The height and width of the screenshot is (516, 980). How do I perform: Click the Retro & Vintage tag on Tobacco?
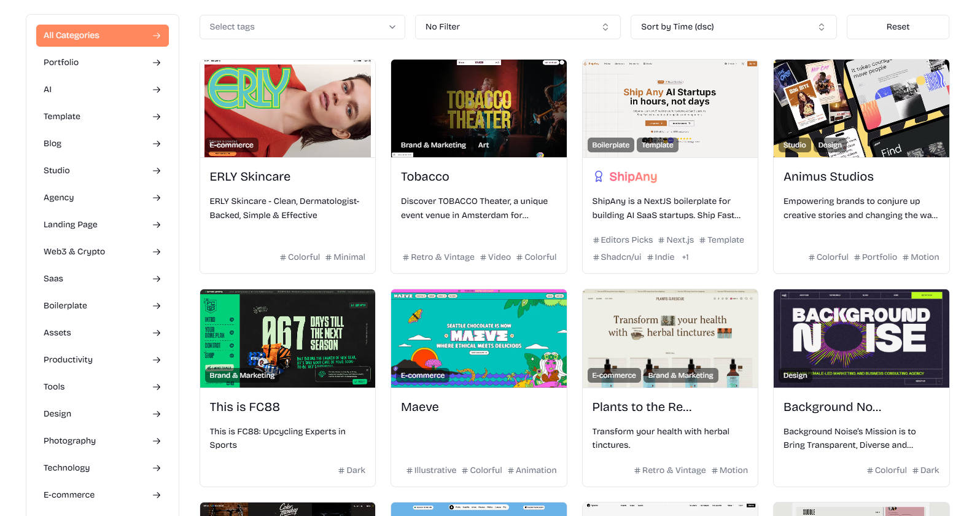[x=438, y=257]
